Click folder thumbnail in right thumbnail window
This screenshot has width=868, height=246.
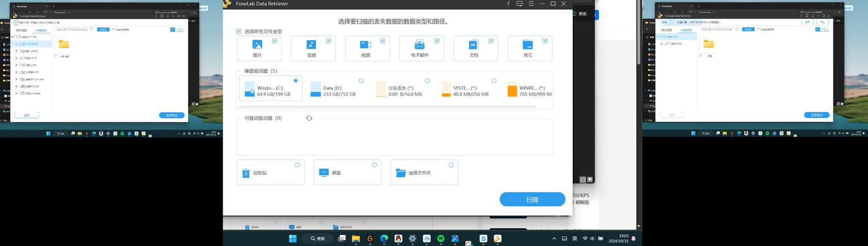tap(709, 44)
